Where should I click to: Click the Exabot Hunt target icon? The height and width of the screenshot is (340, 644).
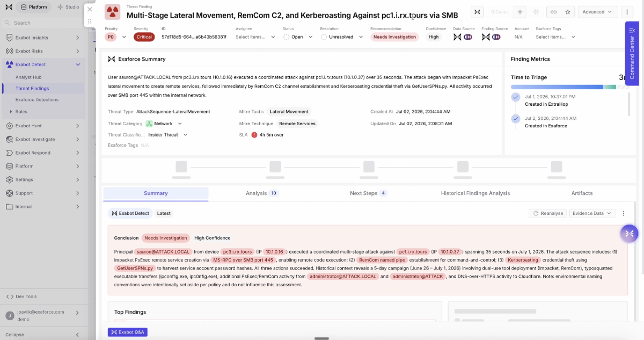click(10, 126)
